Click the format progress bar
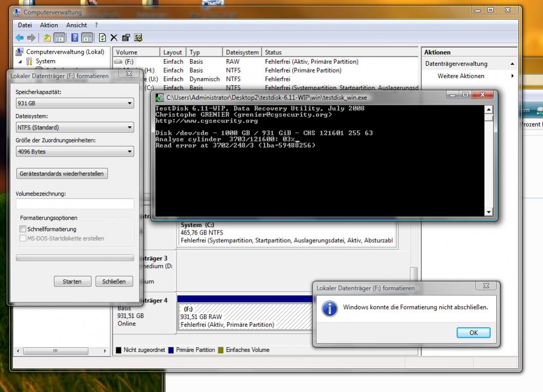 75,258
